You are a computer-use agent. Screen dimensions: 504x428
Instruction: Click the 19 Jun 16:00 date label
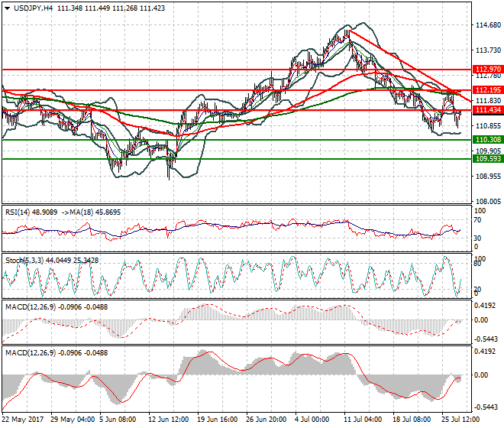point(218,420)
